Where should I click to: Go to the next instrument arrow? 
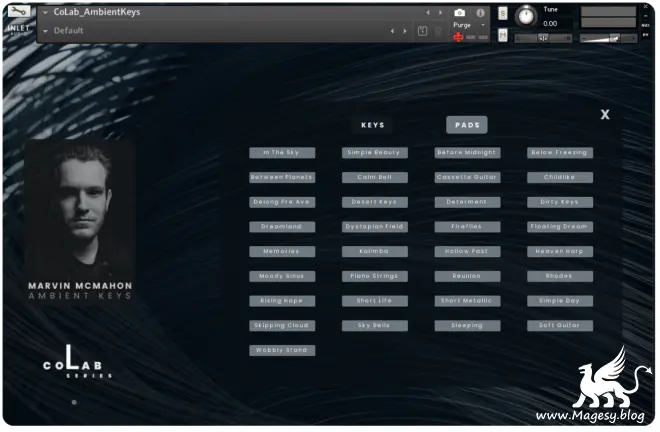tap(440, 13)
